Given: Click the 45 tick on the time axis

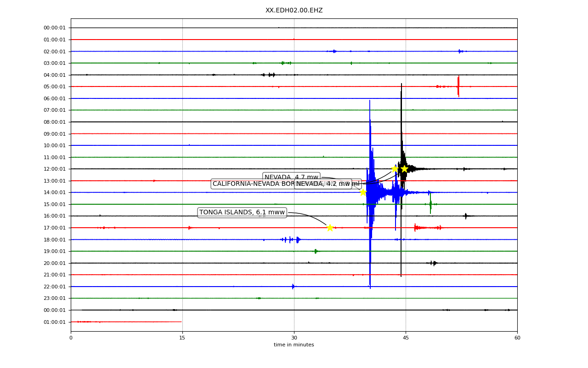Looking at the screenshot, I should tap(406, 338).
